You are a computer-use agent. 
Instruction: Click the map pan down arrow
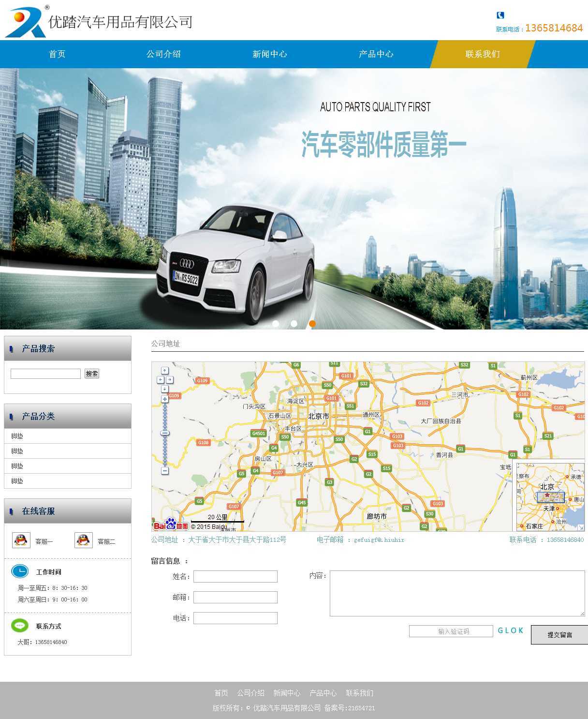(165, 389)
